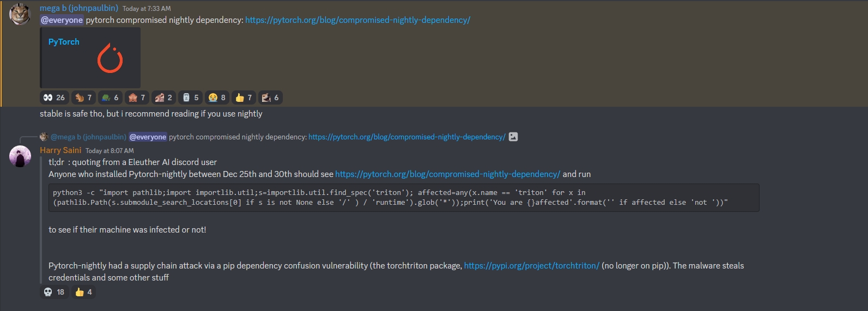Click the dog emoji reaction showing 6
The width and height of the screenshot is (868, 311).
(270, 97)
